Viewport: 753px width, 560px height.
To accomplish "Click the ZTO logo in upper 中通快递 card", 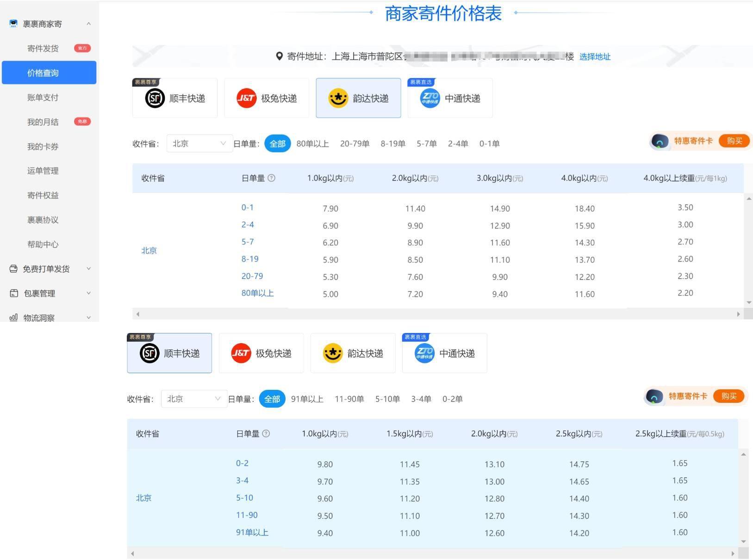I will pyautogui.click(x=429, y=98).
